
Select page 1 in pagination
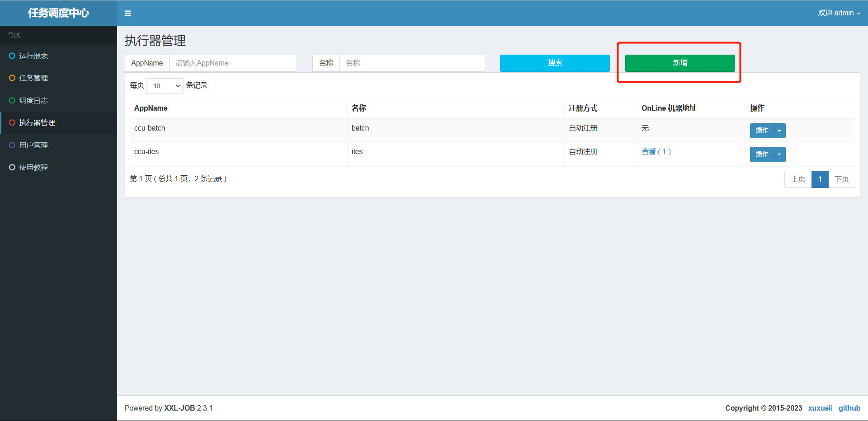[x=820, y=179]
